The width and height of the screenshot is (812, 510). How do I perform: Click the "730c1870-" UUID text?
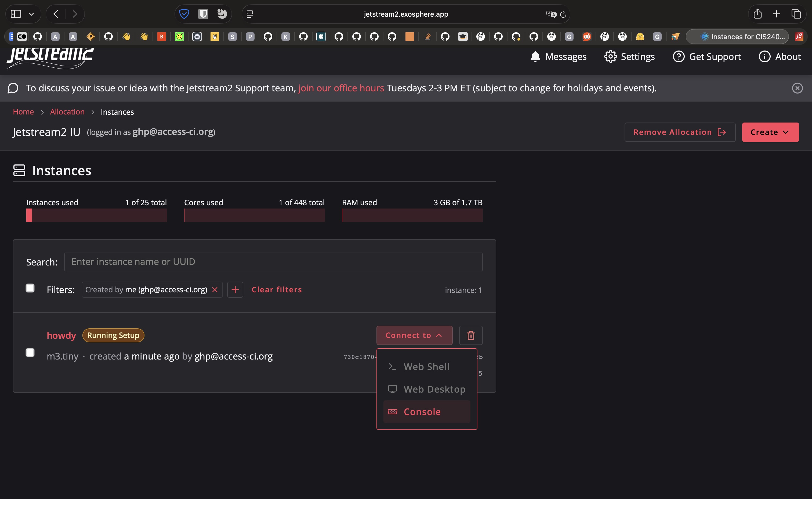coord(360,357)
